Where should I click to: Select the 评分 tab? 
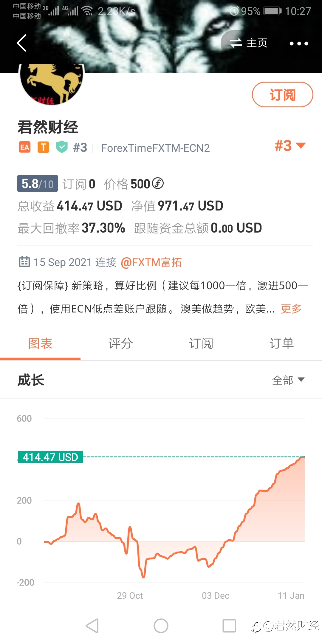121,343
